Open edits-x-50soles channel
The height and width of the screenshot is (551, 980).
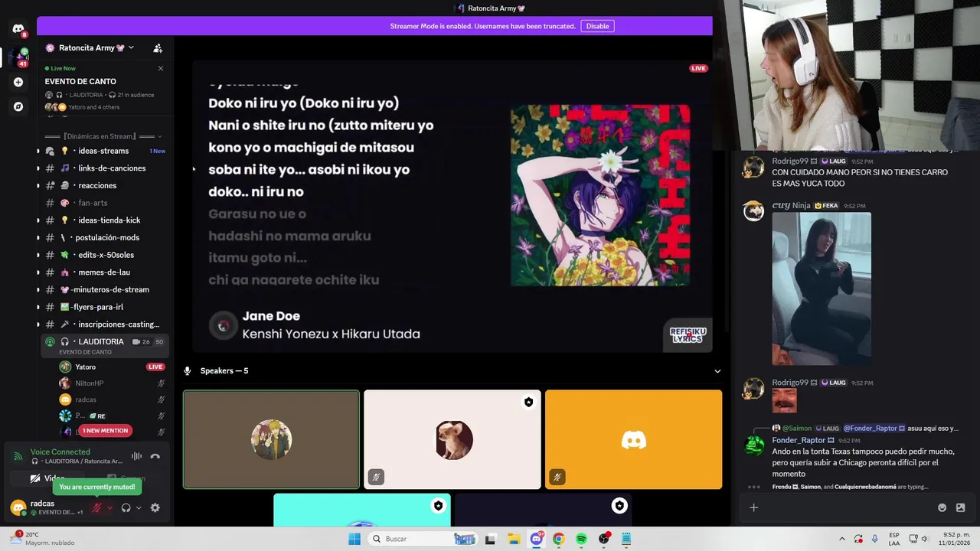(105, 255)
